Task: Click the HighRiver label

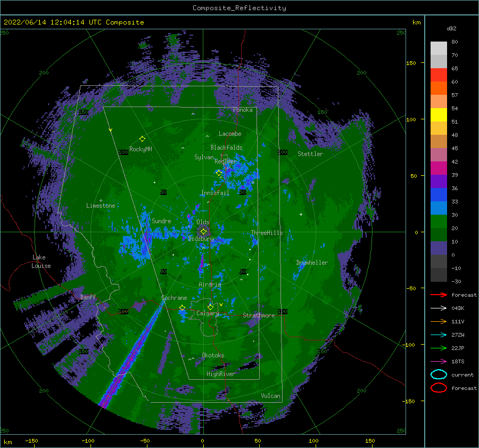Action: [220, 374]
